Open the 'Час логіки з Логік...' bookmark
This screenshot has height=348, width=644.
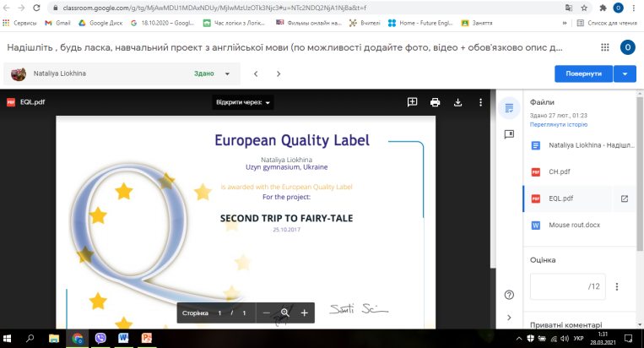point(234,23)
